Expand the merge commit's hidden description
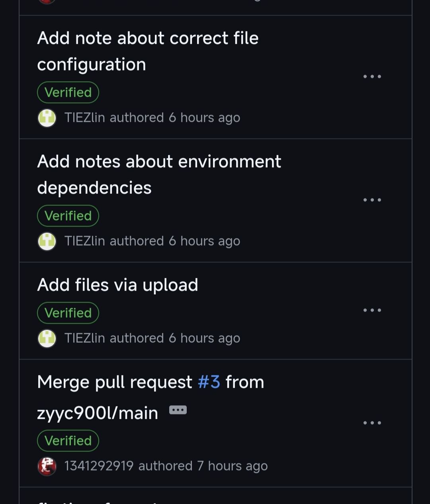Viewport: 430px width, 504px height. 178,410
